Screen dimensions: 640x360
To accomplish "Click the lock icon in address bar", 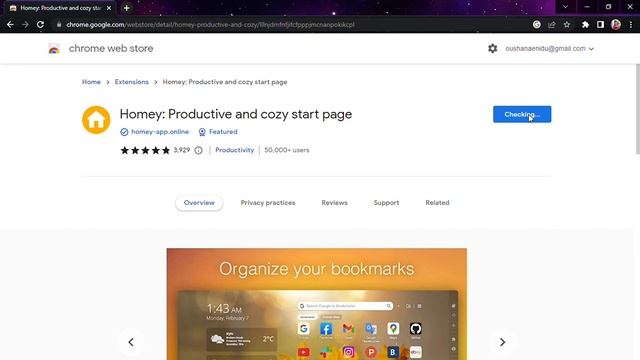I will (x=59, y=24).
